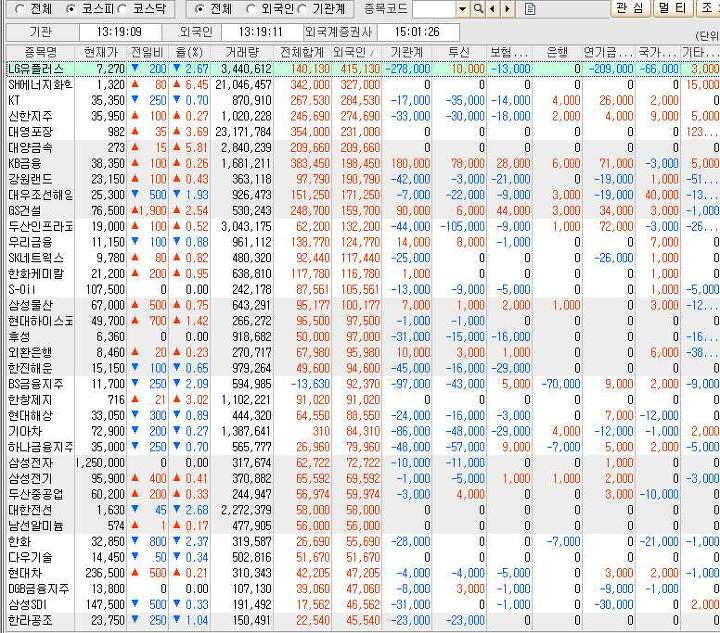Sort by the 투신 column header
The image size is (720, 633).
click(459, 52)
